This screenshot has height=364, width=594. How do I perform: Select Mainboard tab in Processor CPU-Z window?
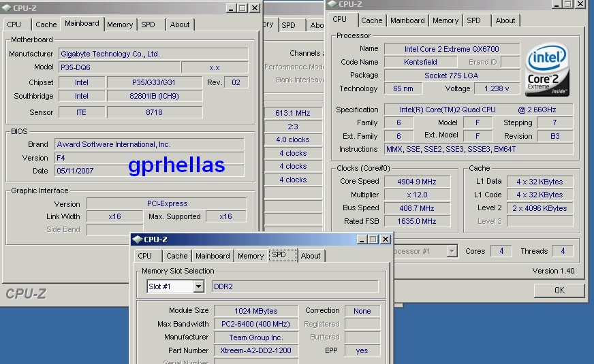[x=407, y=20]
